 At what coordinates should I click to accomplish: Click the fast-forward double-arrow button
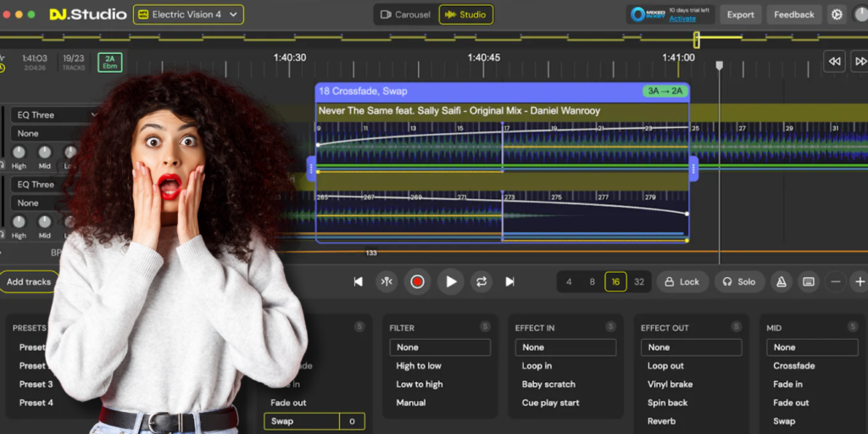coord(860,61)
